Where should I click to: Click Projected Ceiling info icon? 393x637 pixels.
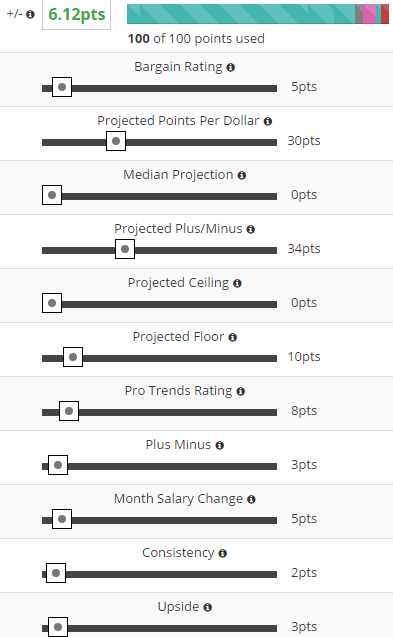pos(237,284)
